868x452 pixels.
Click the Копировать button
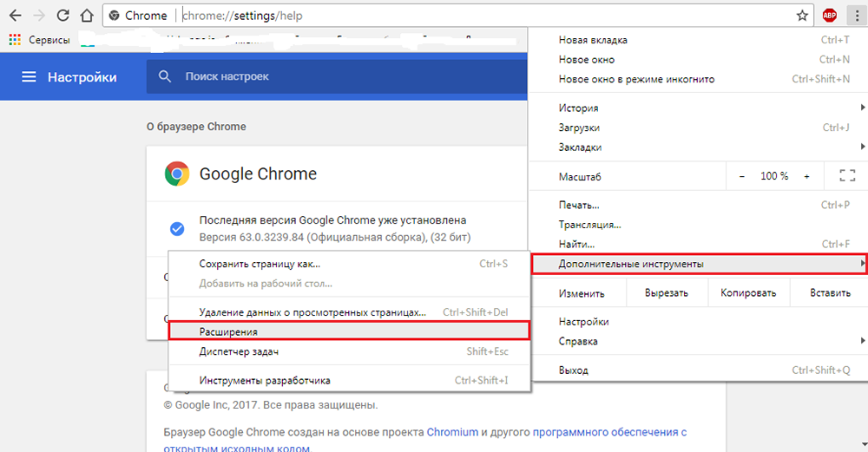tap(748, 293)
